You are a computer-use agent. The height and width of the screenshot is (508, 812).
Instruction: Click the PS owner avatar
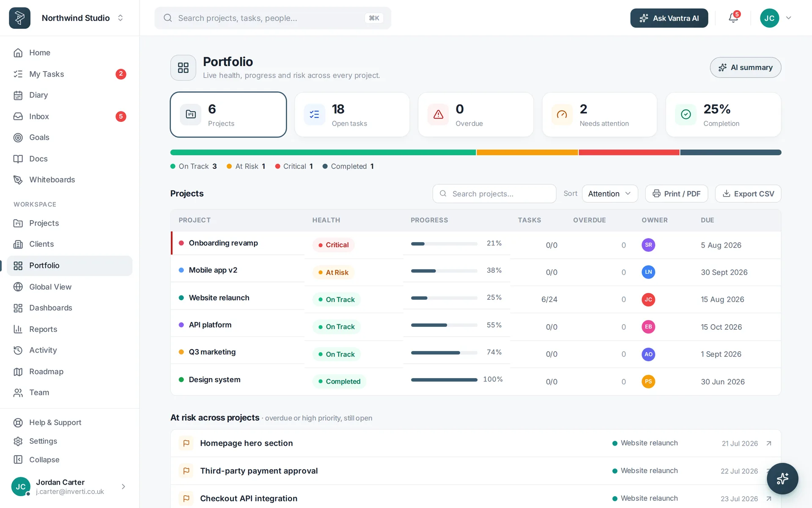pos(648,381)
